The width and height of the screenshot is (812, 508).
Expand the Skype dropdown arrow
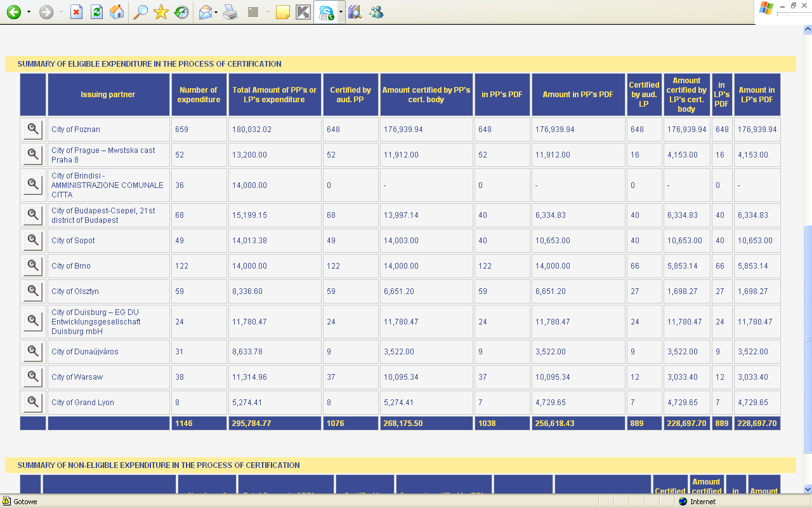341,12
